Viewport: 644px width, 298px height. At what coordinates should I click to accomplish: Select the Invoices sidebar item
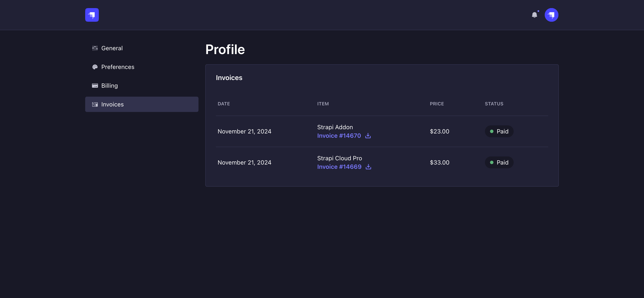tap(142, 105)
